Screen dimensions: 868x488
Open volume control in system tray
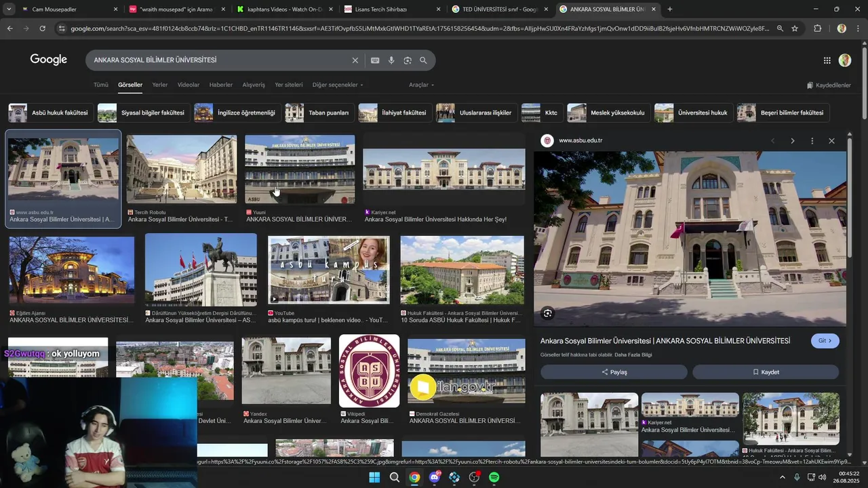[x=822, y=477]
